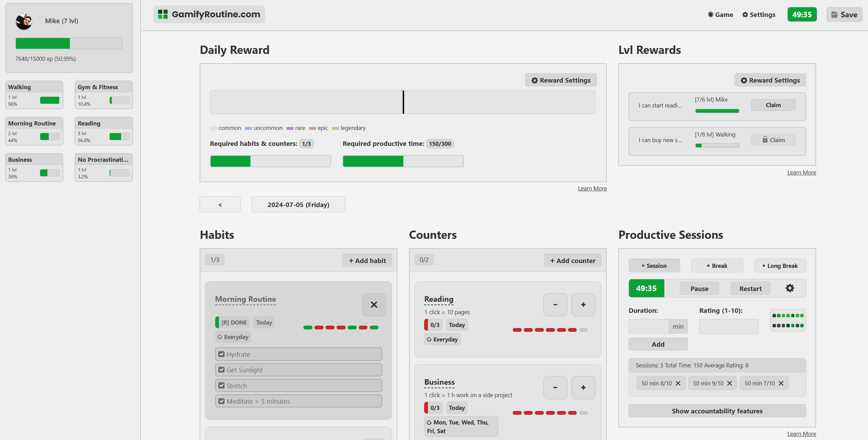
Task: Focus the Rating (1-10) input
Action: pyautogui.click(x=729, y=326)
